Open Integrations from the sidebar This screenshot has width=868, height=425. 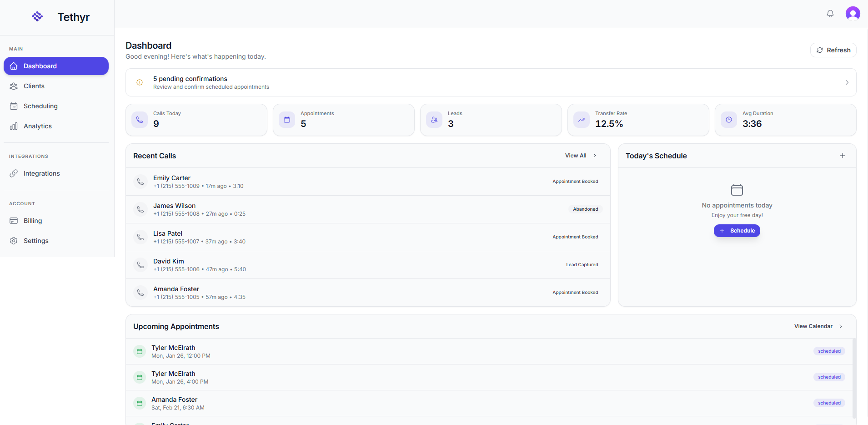(x=41, y=173)
